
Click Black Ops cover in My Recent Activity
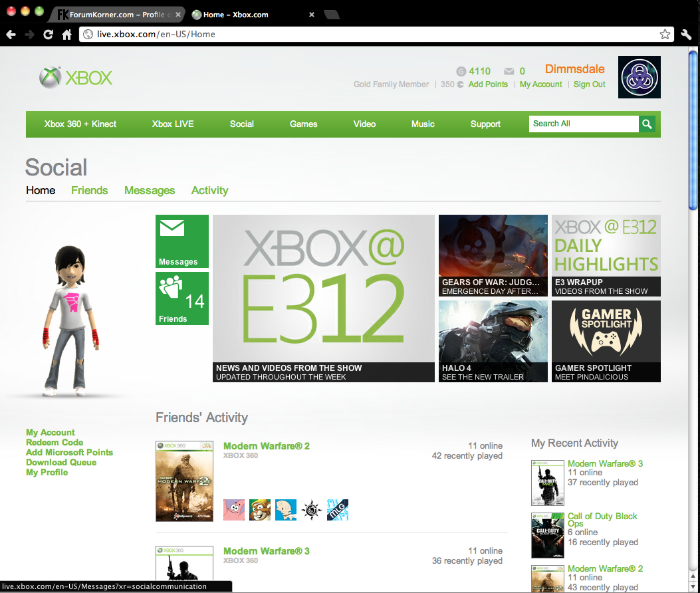coord(548,535)
